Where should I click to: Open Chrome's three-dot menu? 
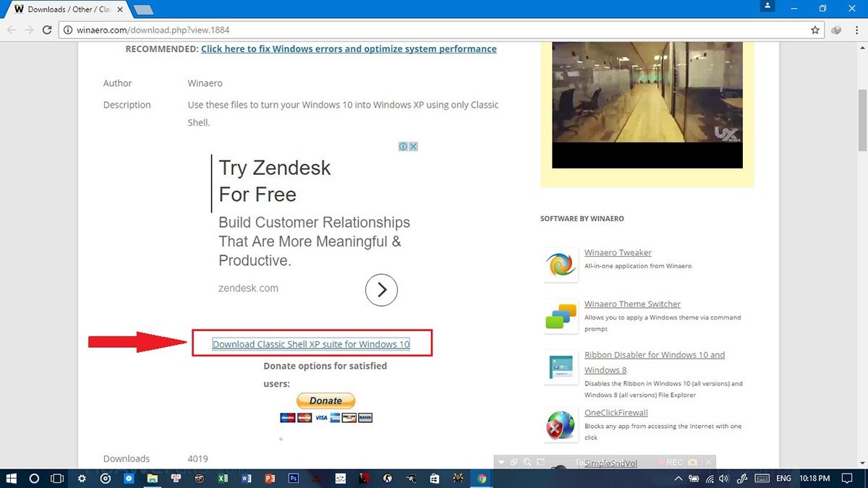pyautogui.click(x=856, y=30)
